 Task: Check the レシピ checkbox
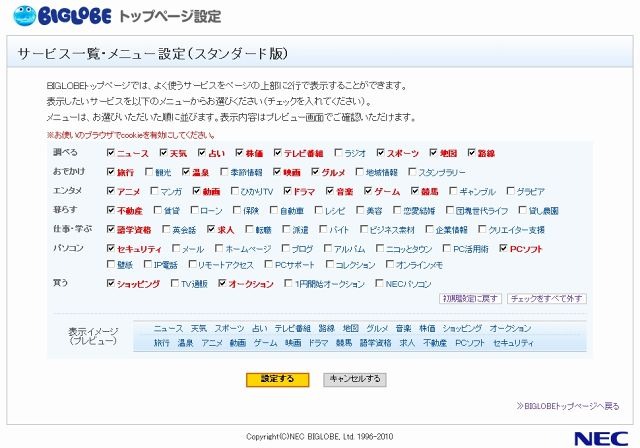(319, 210)
